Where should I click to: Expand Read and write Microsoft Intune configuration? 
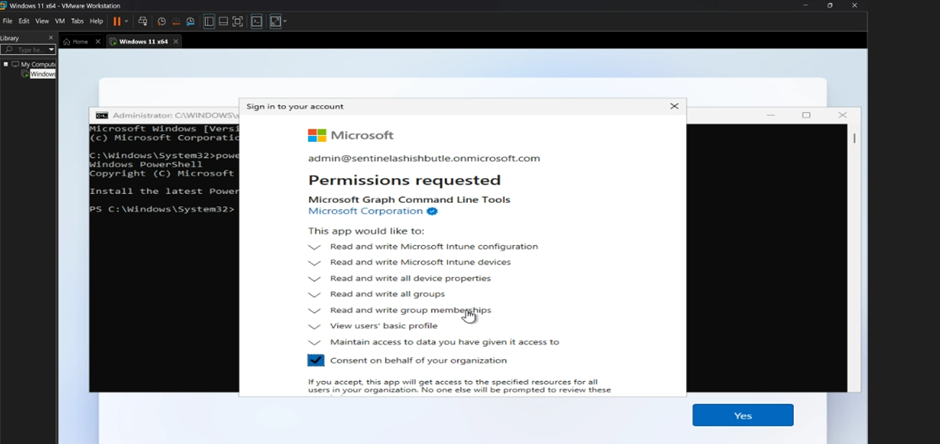[315, 246]
